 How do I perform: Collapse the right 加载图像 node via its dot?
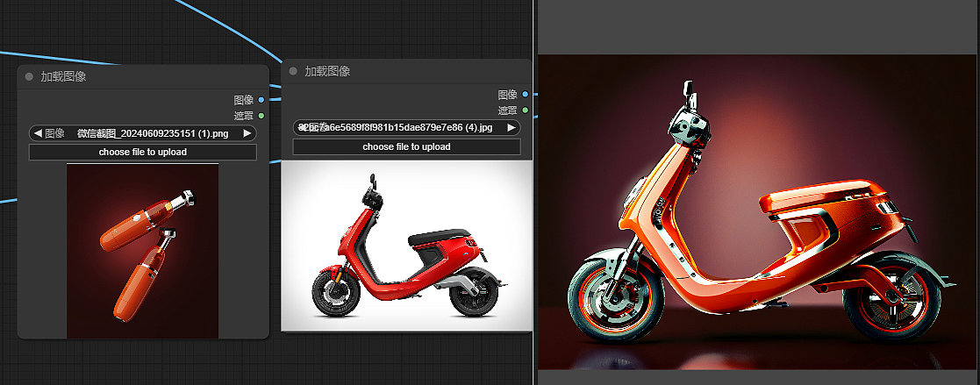pyautogui.click(x=293, y=71)
